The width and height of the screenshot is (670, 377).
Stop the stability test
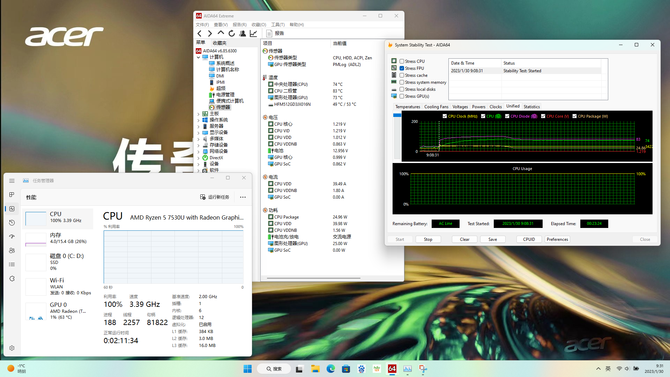(x=428, y=239)
